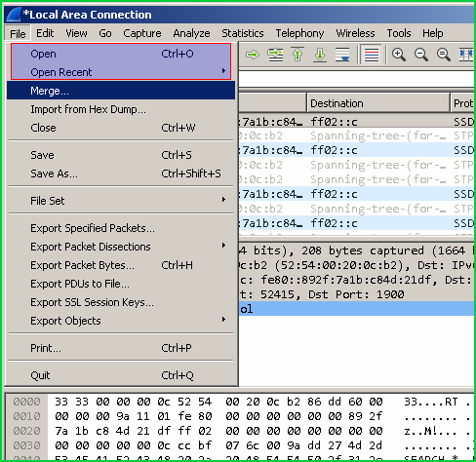Click the Destination column header

tap(378, 103)
